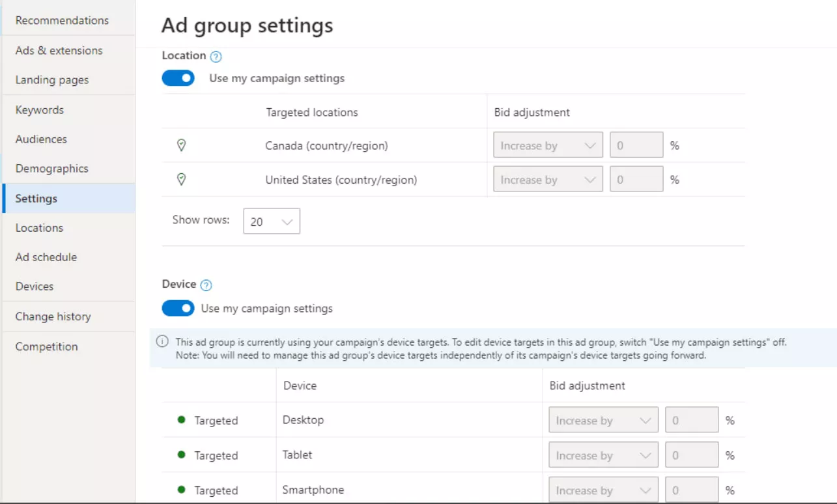Viewport: 837px width, 504px height.
Task: Open Canada bid adjustment 'Increase by' dropdown
Action: point(548,146)
